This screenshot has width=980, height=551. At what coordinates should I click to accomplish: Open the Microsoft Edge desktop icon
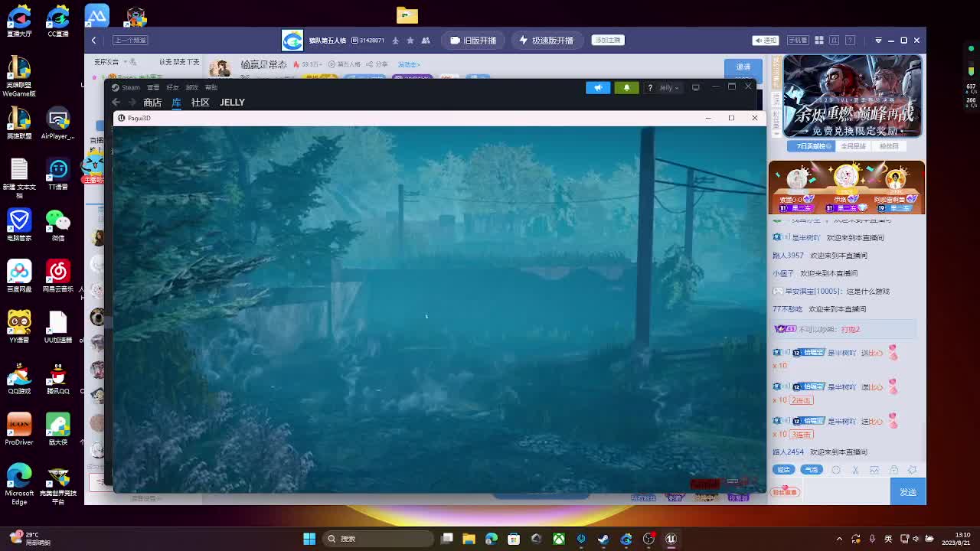coord(19,483)
